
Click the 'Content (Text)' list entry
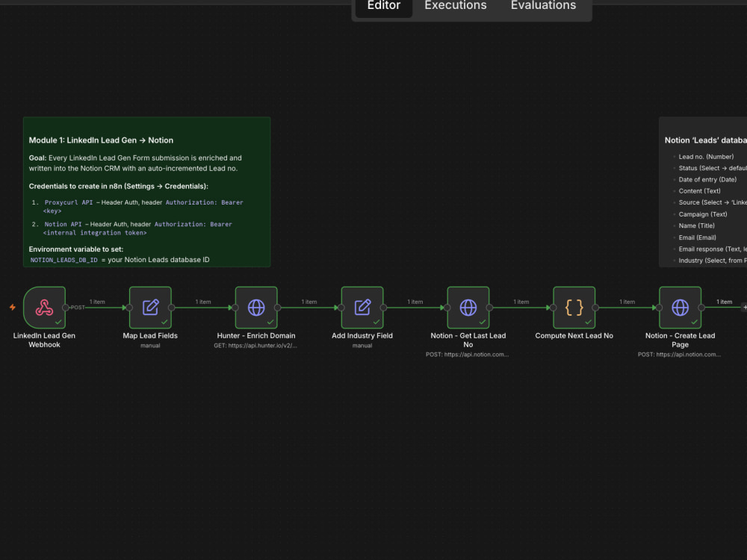pos(699,191)
